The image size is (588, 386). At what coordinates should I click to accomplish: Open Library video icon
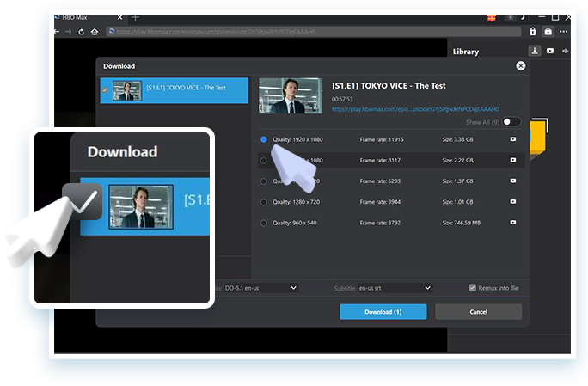[550, 51]
